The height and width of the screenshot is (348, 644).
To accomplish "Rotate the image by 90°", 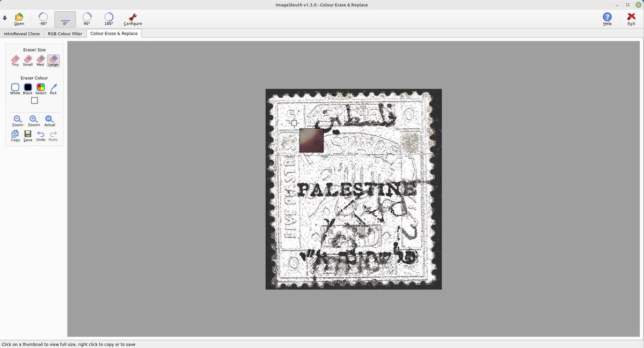I will pyautogui.click(x=87, y=19).
